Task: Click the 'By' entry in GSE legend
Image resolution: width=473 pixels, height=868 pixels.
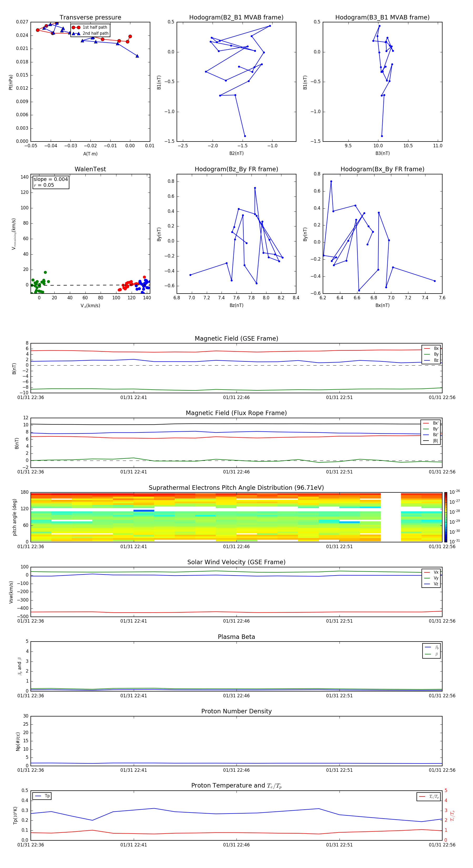Action: point(431,355)
